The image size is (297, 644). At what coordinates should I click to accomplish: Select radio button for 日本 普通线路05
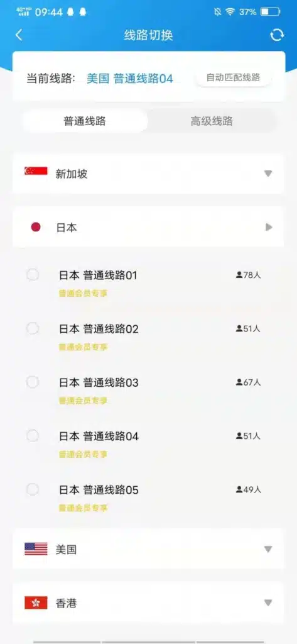pos(33,489)
